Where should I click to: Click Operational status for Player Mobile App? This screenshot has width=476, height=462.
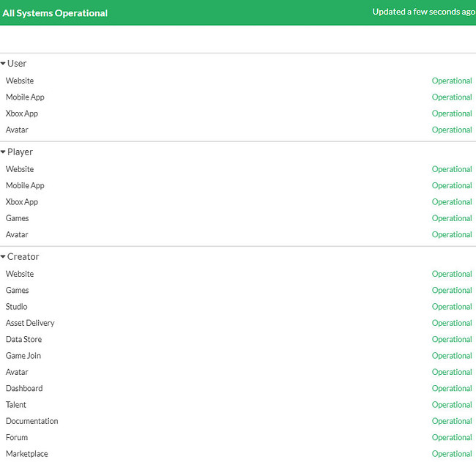pos(452,186)
